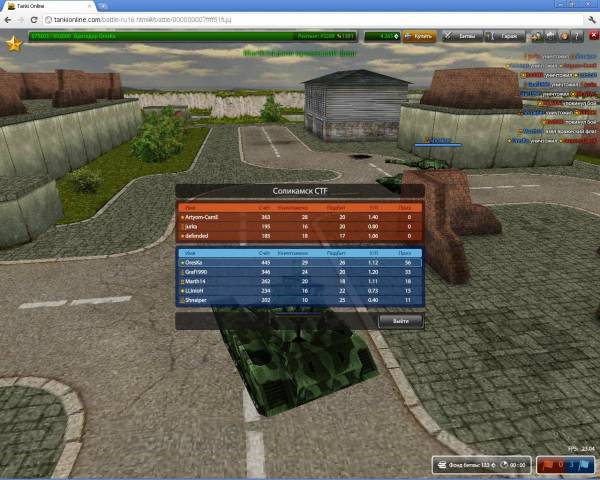Click the browser forward arrow
Image resolution: width=600 pixels, height=480 pixels.
(21, 20)
